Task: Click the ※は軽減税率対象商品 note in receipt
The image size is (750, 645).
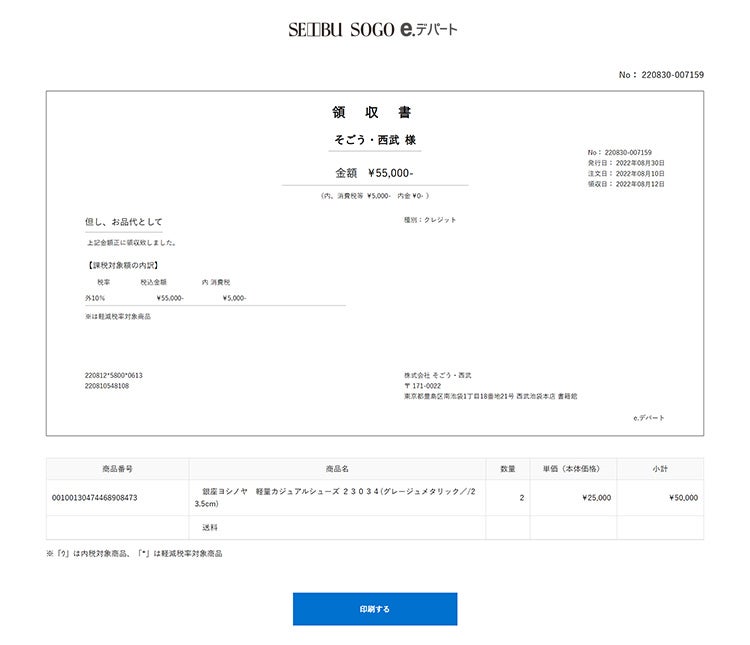Action: (118, 316)
